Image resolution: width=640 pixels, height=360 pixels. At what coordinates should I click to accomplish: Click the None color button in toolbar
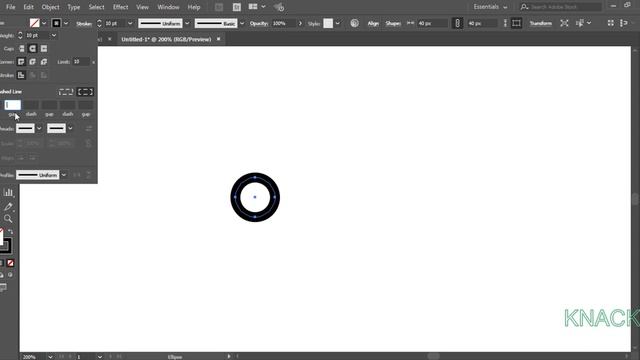pyautogui.click(x=11, y=263)
